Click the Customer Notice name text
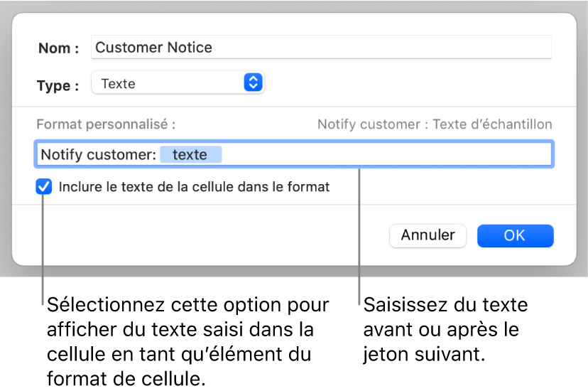The height and width of the screenshot is (391, 588). tap(153, 48)
